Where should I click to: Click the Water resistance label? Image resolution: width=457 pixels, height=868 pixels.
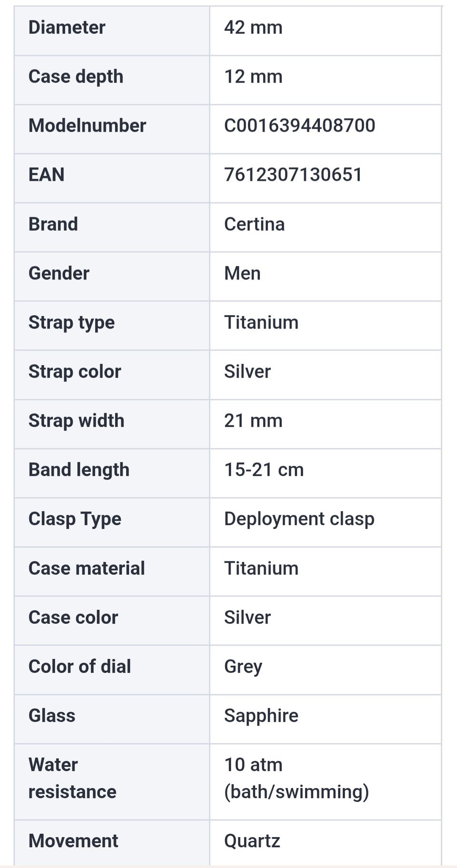(72, 778)
